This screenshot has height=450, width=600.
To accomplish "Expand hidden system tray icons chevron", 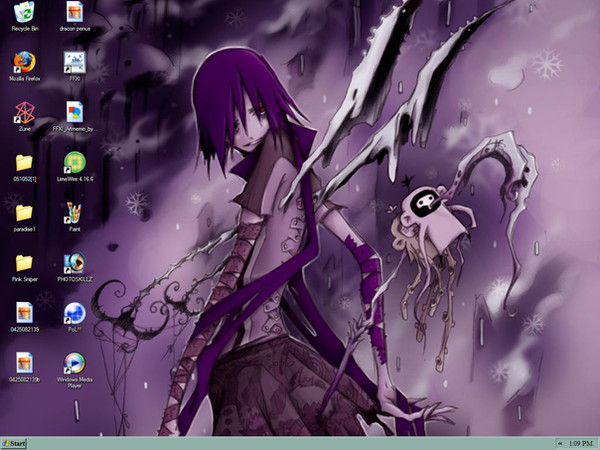I will pos(560,443).
